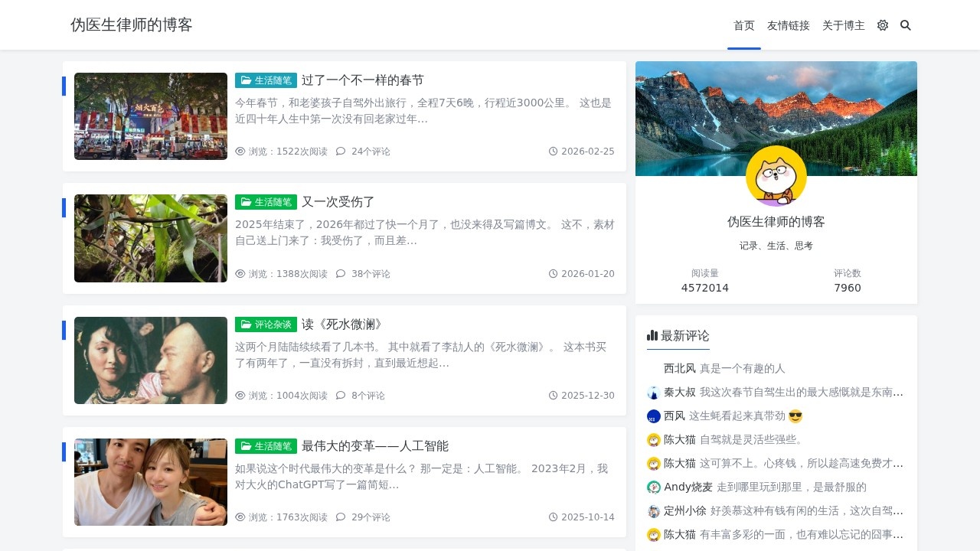Select 生活随笔 tag on 过了一个不一样的春节

click(266, 80)
